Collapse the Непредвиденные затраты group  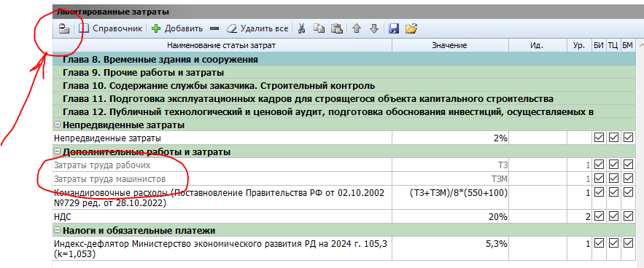pos(58,125)
